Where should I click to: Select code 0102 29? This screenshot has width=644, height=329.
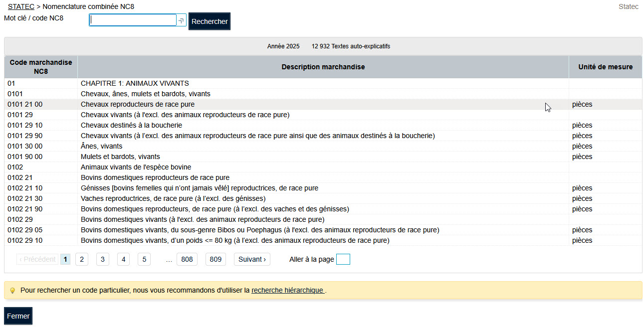click(20, 219)
